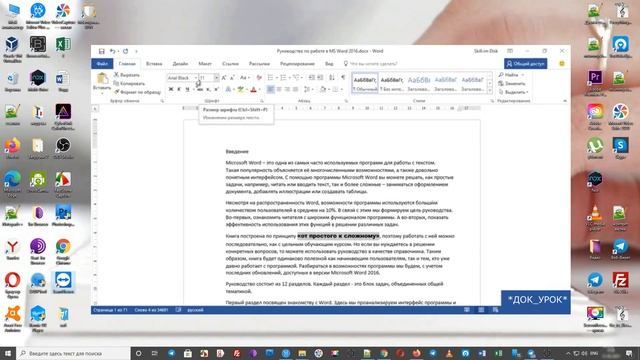The image size is (640, 360).
Task: Open the text effects button
Action: point(229,89)
